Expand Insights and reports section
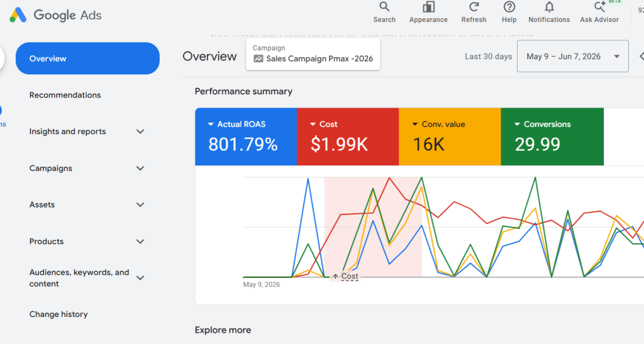The image size is (644, 344). tap(140, 131)
